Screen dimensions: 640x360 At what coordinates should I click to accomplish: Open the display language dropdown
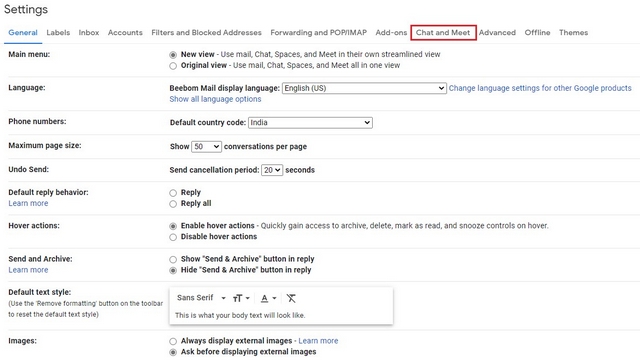364,88
